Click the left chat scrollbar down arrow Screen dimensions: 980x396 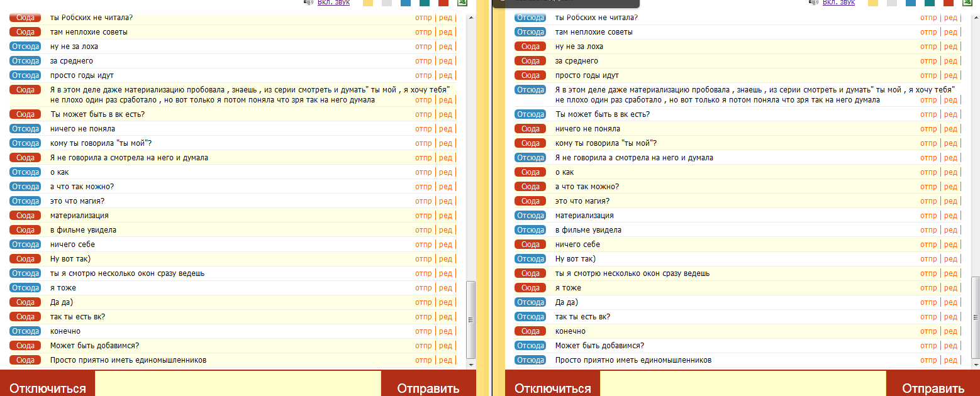tap(471, 364)
